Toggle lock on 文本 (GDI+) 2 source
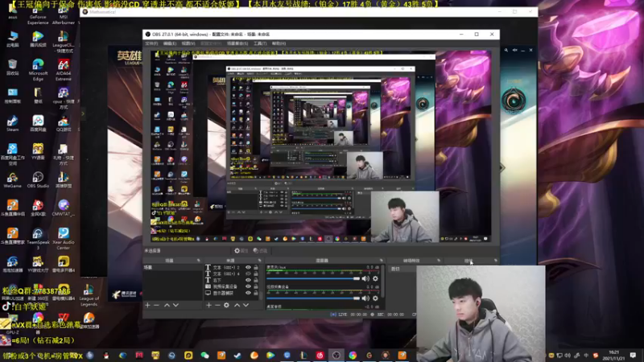The image size is (644, 362). (256, 267)
